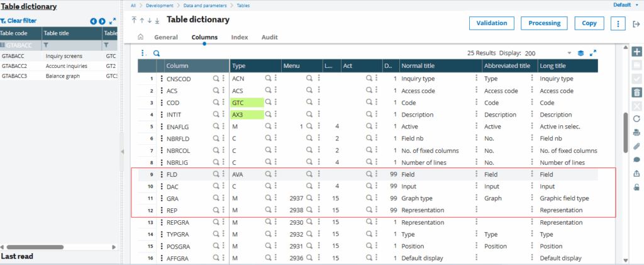
Task: Switch to the General tab
Action: tap(166, 37)
